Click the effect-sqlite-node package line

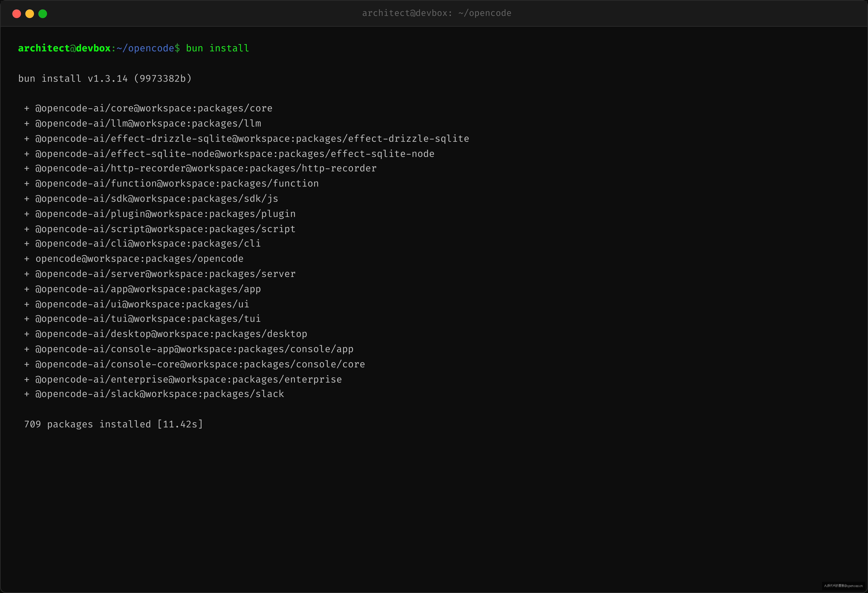coord(229,154)
